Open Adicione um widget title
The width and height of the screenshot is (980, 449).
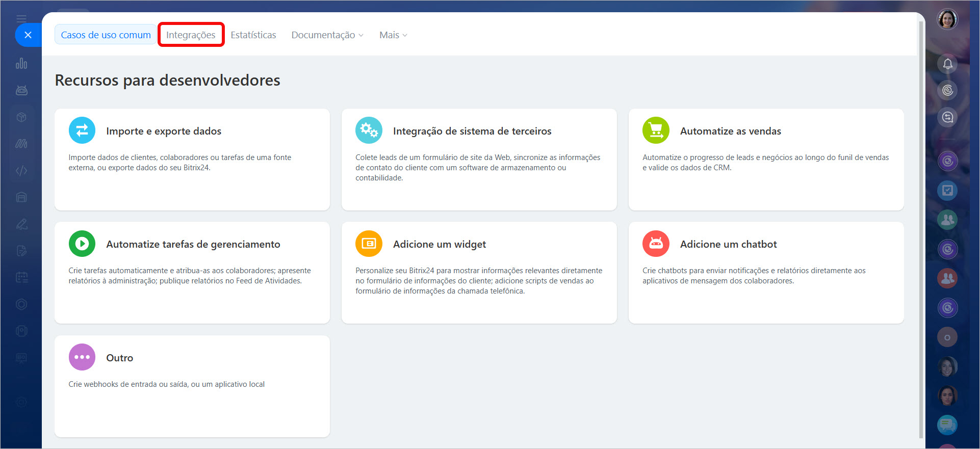(x=440, y=244)
